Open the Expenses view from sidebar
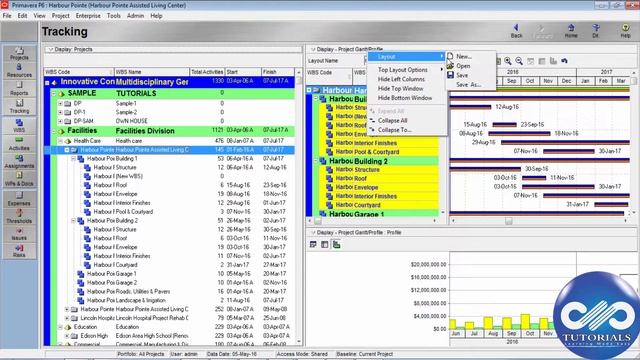This screenshot has height=360, width=640. [x=19, y=199]
